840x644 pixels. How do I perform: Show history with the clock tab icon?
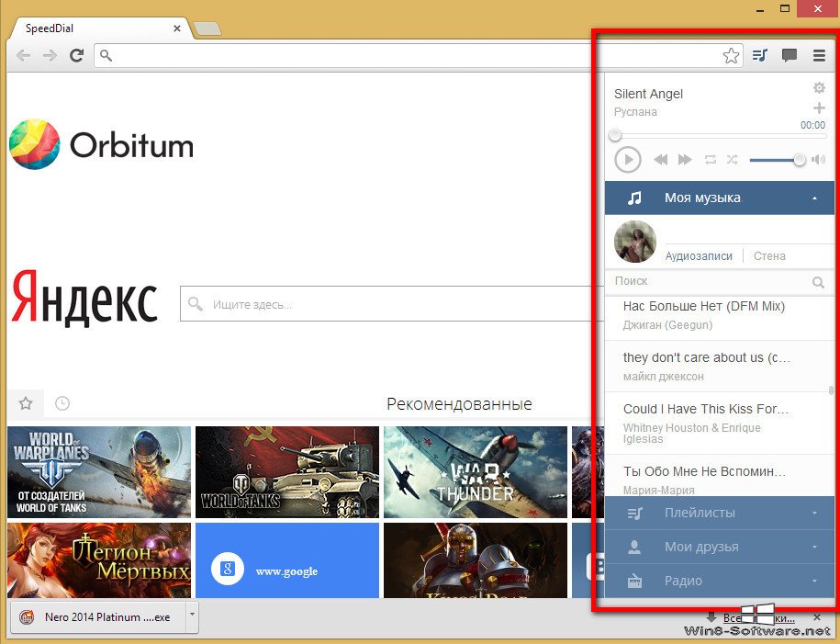coord(62,403)
